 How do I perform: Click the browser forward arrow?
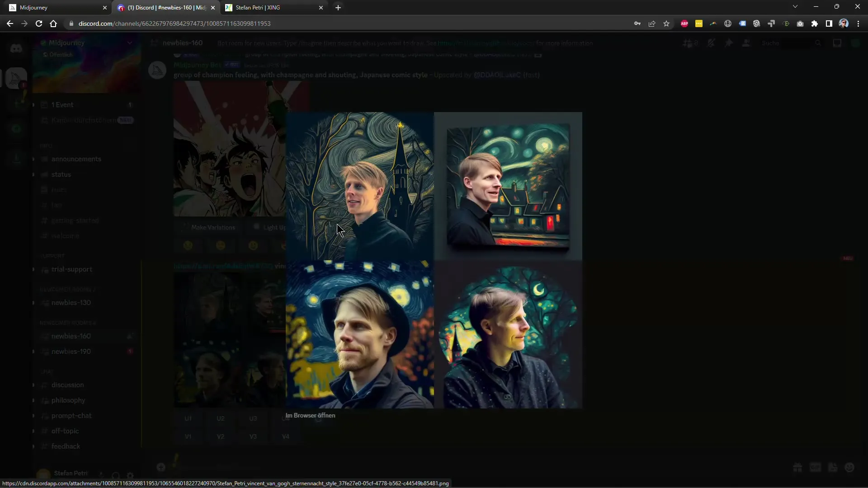tap(24, 23)
